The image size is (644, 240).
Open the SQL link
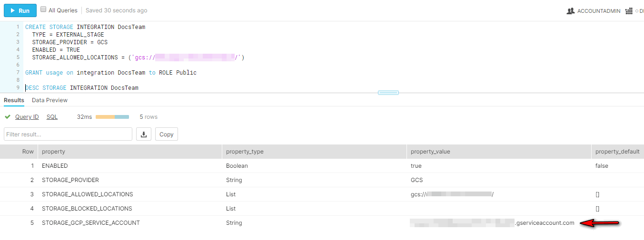[52, 117]
